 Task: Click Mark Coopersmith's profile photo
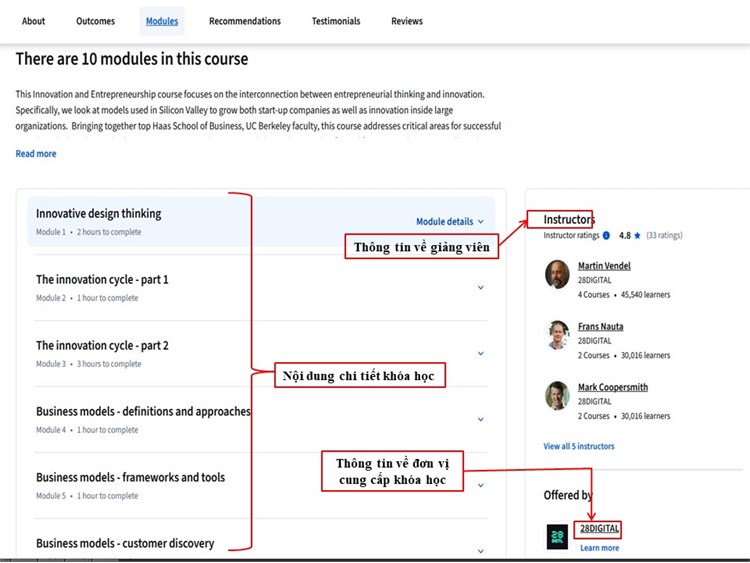pos(558,395)
